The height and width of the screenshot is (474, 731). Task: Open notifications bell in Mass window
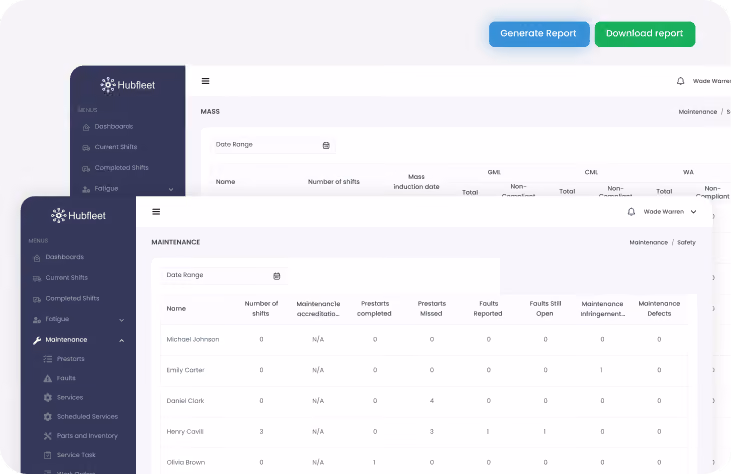[681, 81]
